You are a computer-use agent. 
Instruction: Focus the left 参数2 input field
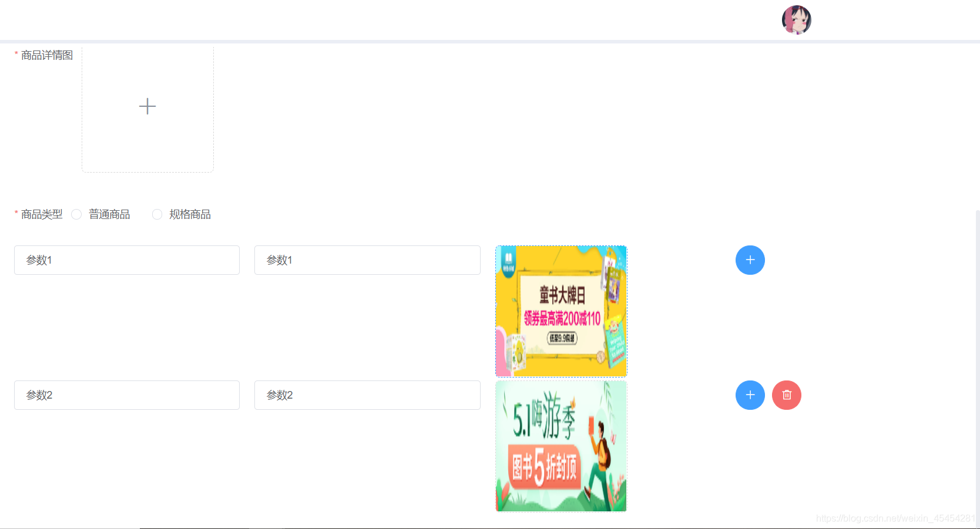click(x=127, y=395)
